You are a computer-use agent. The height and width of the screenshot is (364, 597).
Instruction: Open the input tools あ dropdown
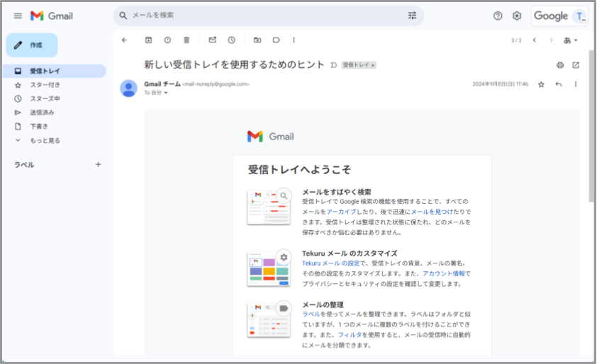[570, 40]
